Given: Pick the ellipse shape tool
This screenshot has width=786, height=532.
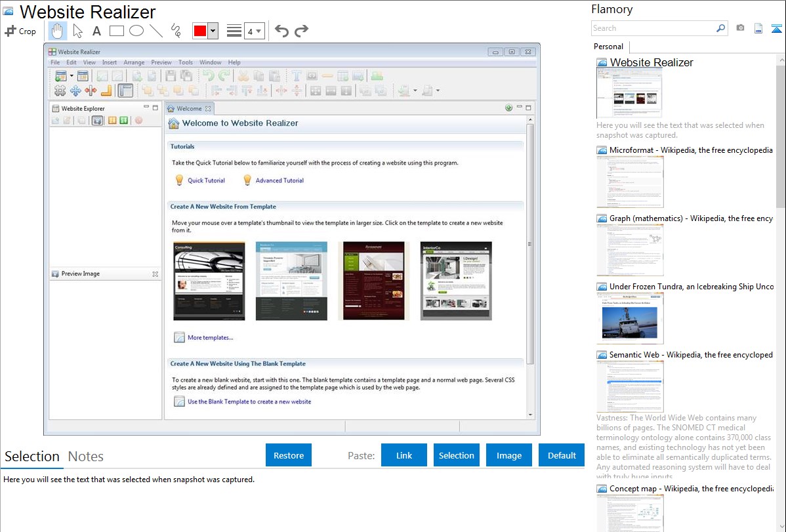Looking at the screenshot, I should (x=136, y=31).
